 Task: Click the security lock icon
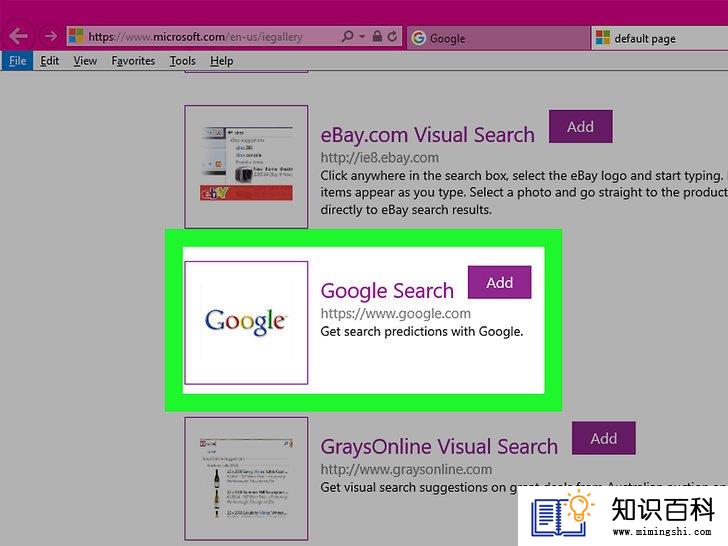point(377,36)
